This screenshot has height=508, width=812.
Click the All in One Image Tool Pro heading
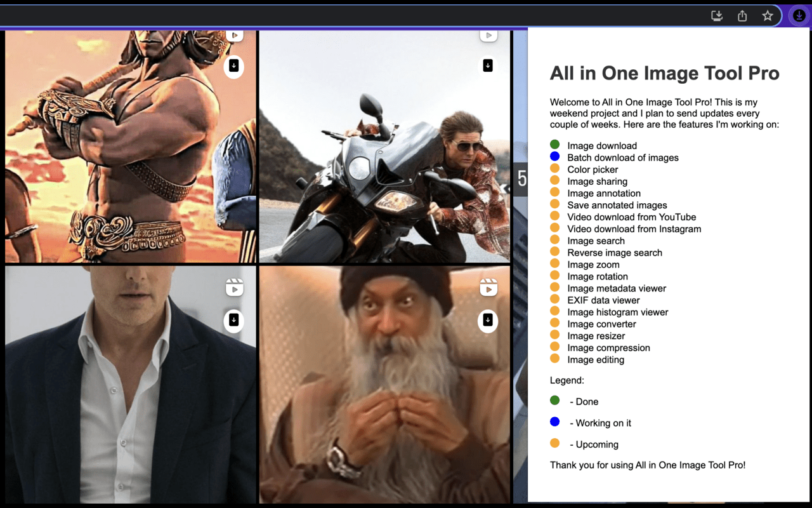point(664,73)
